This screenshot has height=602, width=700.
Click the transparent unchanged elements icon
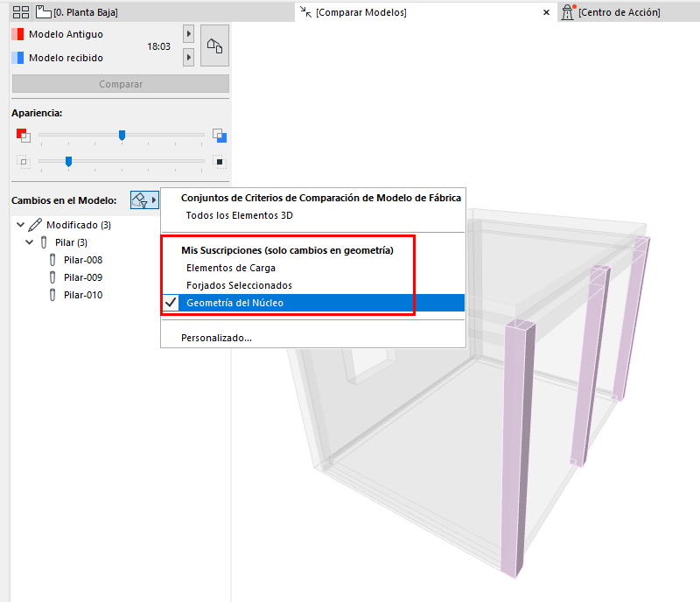[24, 162]
